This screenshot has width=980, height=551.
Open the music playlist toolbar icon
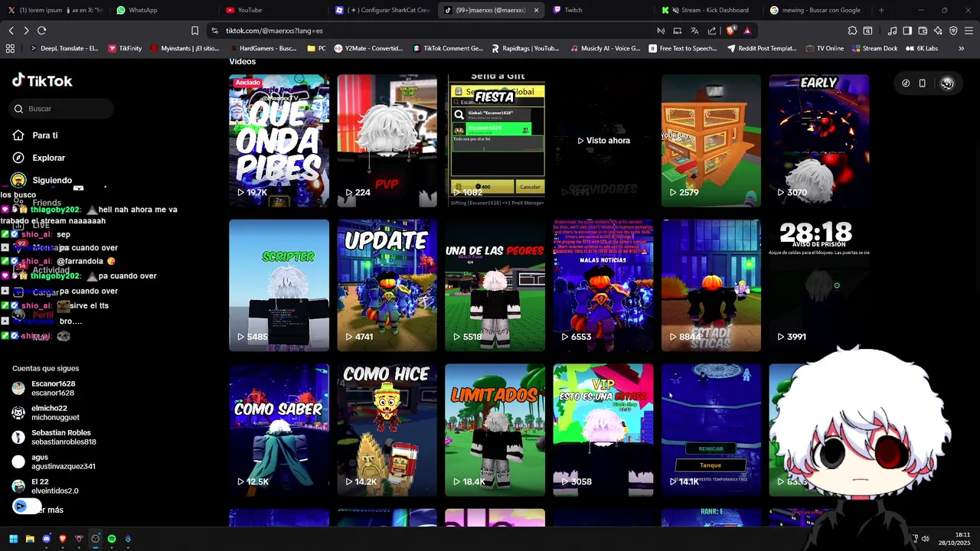click(x=892, y=31)
